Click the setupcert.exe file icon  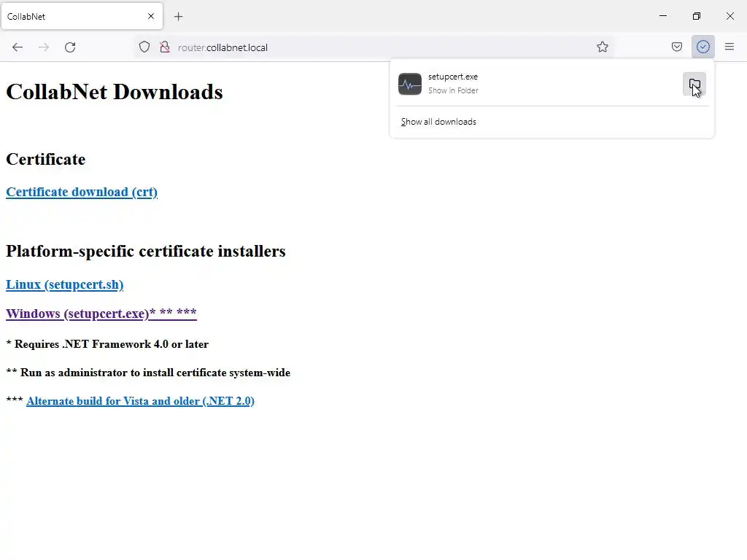click(x=410, y=84)
